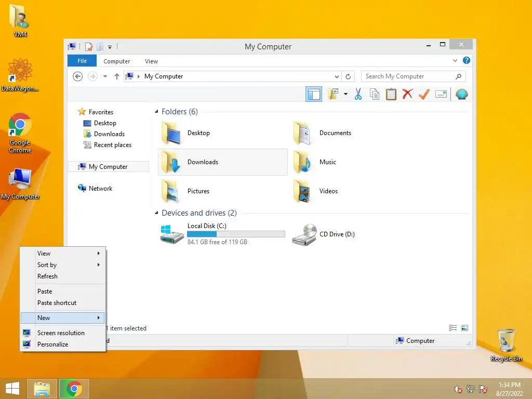
Task: Select the Videos folder
Action: (354, 191)
